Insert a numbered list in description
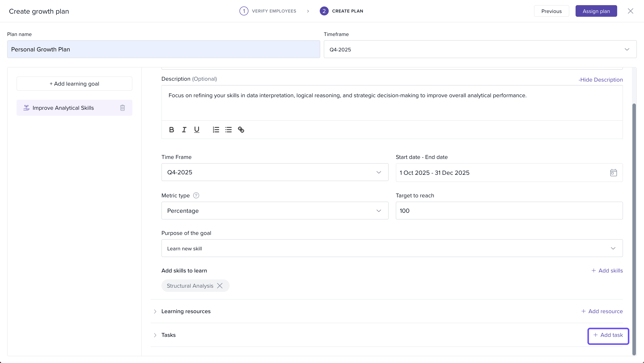The width and height of the screenshot is (644, 363). pos(216,130)
